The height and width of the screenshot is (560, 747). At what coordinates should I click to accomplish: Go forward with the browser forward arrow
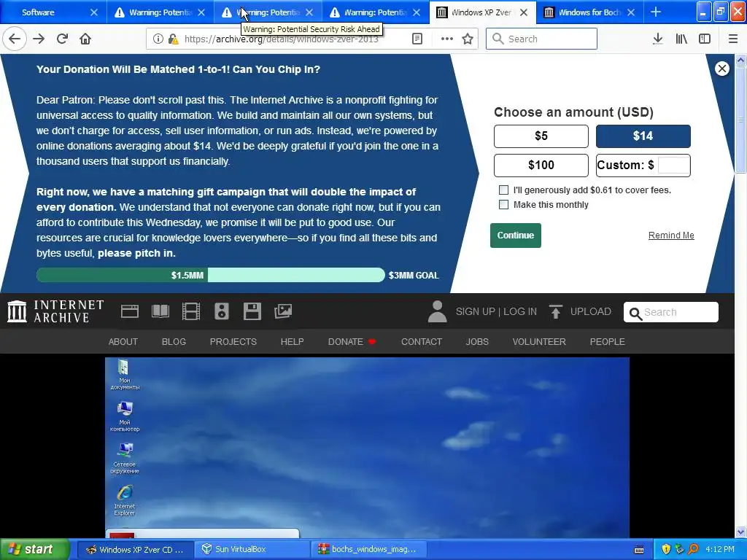pos(39,39)
